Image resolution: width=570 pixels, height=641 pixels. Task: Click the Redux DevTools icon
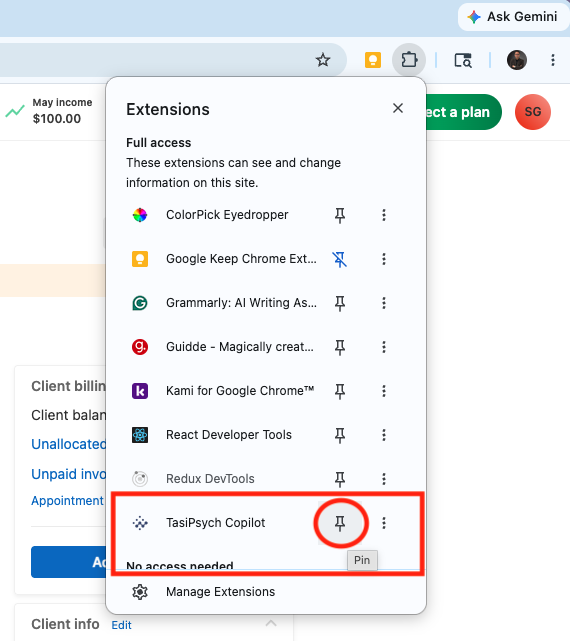point(140,479)
